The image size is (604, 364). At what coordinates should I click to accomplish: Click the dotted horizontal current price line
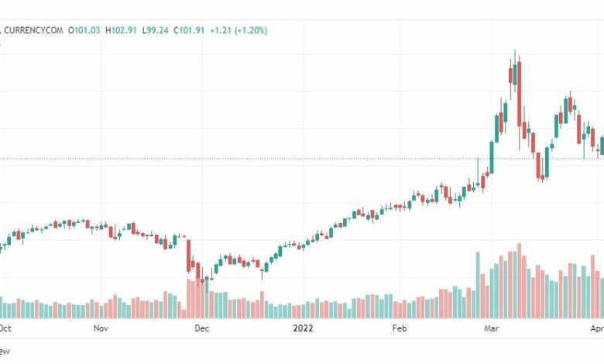pos(302,158)
